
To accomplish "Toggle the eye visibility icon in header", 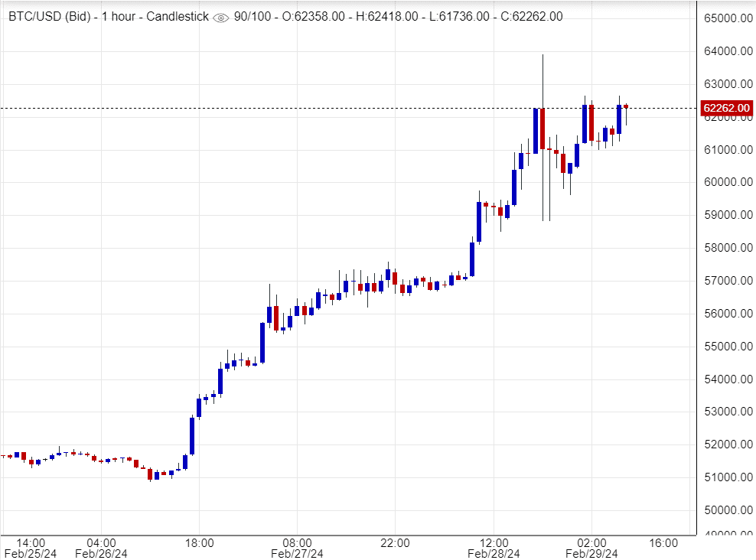I will click(x=220, y=17).
